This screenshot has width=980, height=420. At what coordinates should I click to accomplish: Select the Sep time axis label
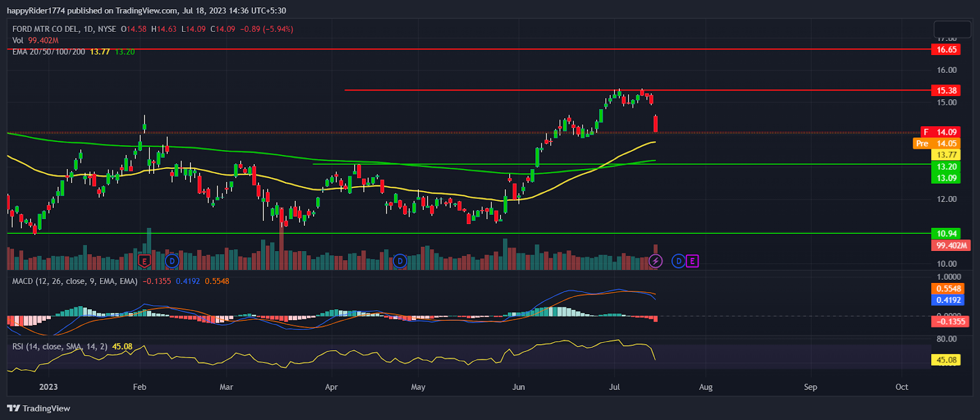pos(810,387)
